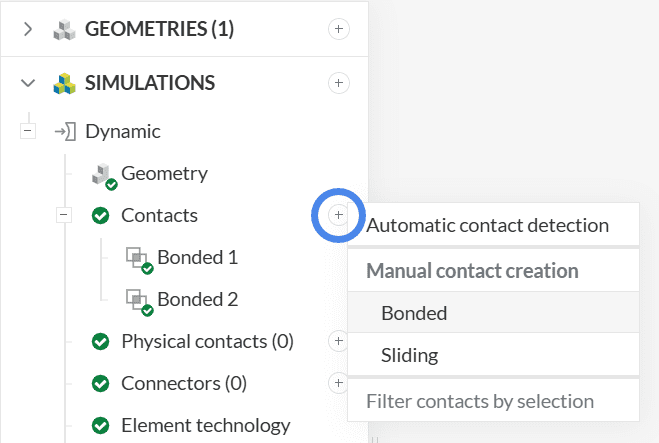Select Bonded under Manual contact creation

(x=414, y=313)
